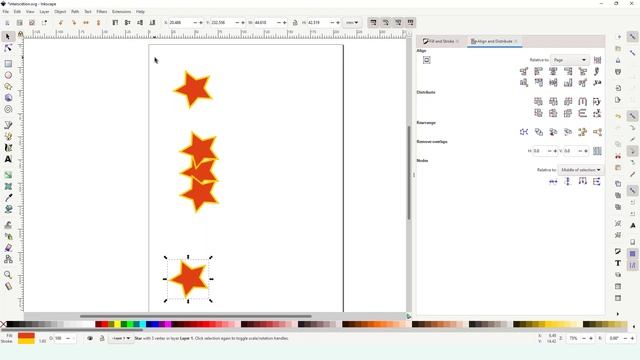Click Align right edges icon
This screenshot has width=640, height=360.
click(568, 71)
